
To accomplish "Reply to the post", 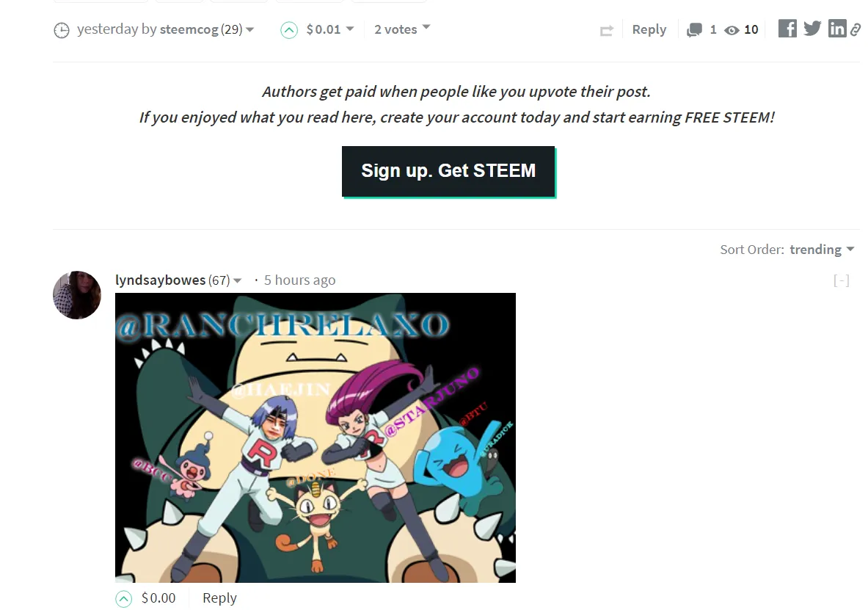I will point(649,29).
